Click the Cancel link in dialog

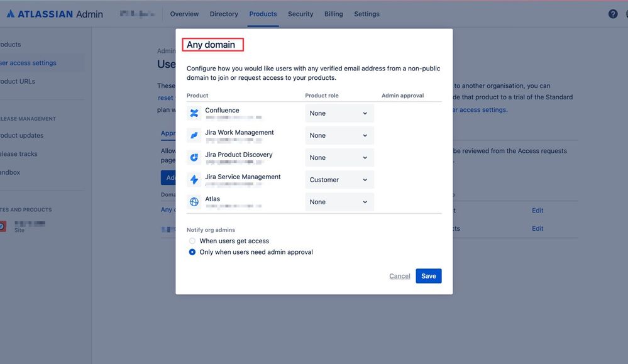[x=400, y=276]
